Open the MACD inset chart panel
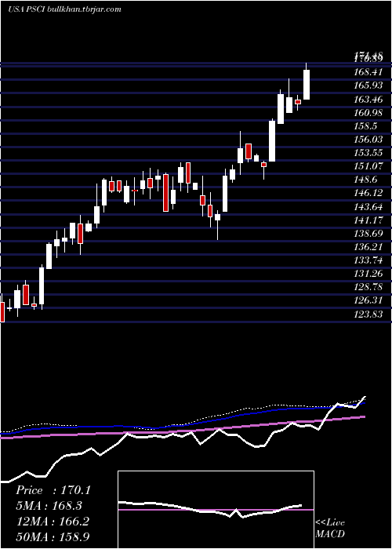The height and width of the screenshot is (549, 392). point(216,510)
